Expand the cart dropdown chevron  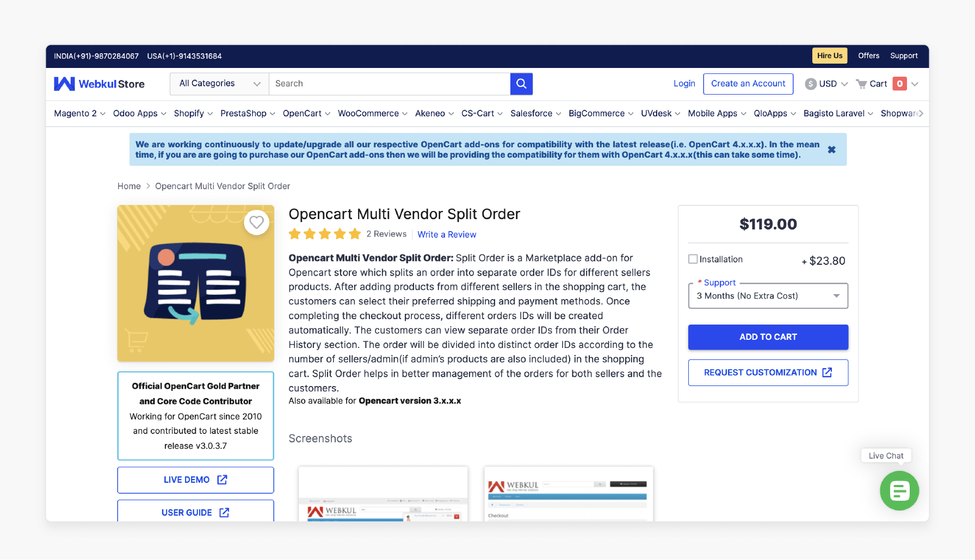(x=915, y=84)
